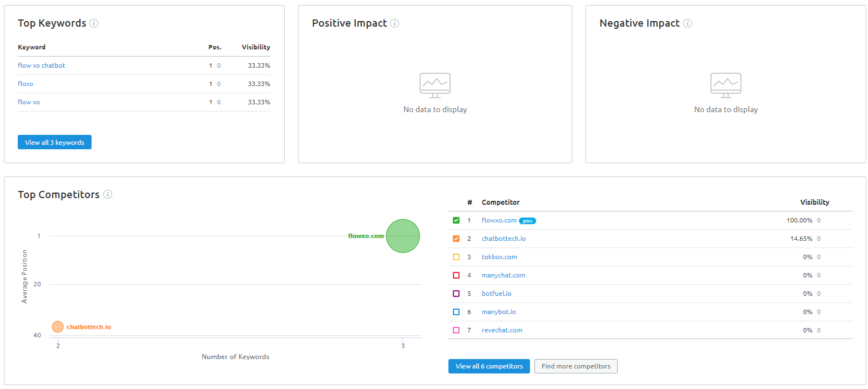This screenshot has height=389, width=868.
Task: Click the Negative Impact info icon
Action: pos(688,23)
